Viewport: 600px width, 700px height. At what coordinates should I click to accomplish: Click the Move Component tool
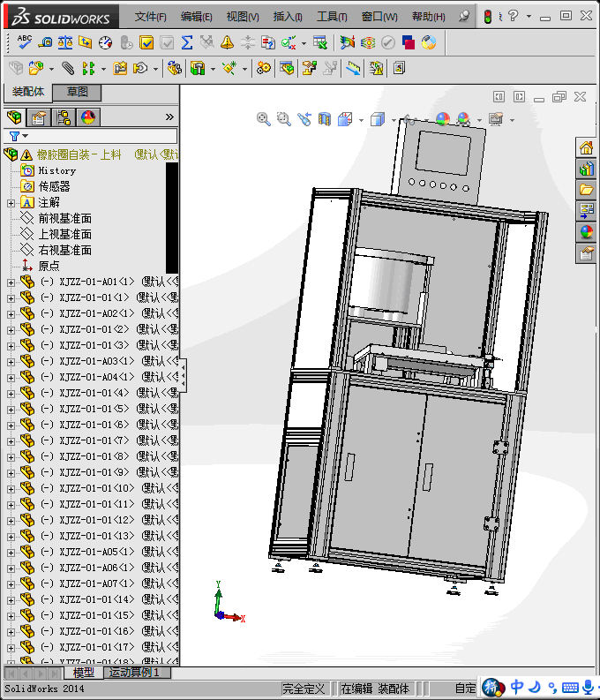140,68
